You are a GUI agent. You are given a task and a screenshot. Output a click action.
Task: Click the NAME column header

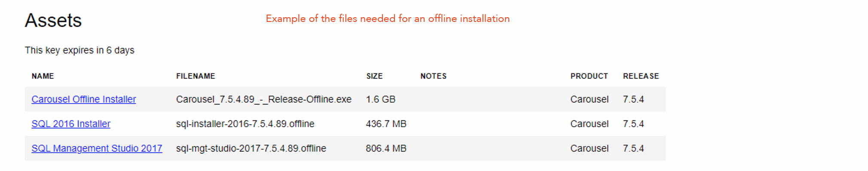point(43,76)
